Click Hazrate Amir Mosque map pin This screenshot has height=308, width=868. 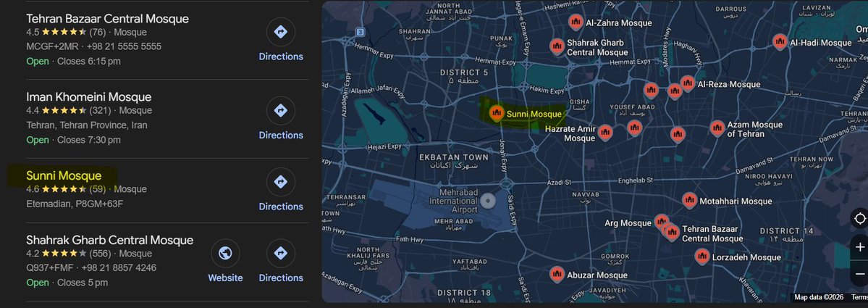[x=605, y=132]
